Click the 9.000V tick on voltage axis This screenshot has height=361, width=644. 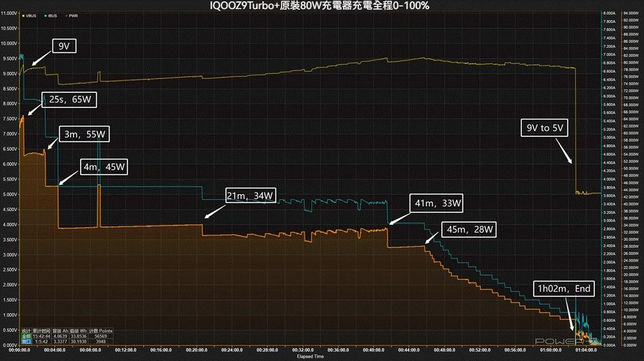[x=10, y=74]
